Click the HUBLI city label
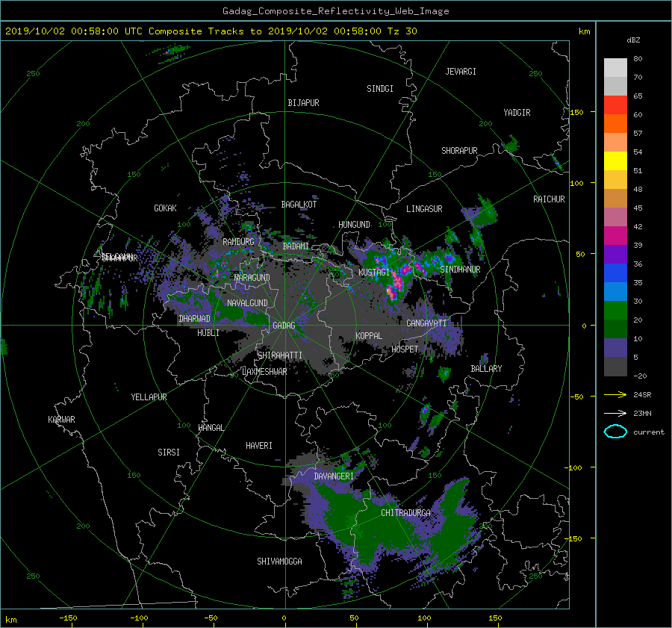This screenshot has width=672, height=628. pyautogui.click(x=208, y=333)
